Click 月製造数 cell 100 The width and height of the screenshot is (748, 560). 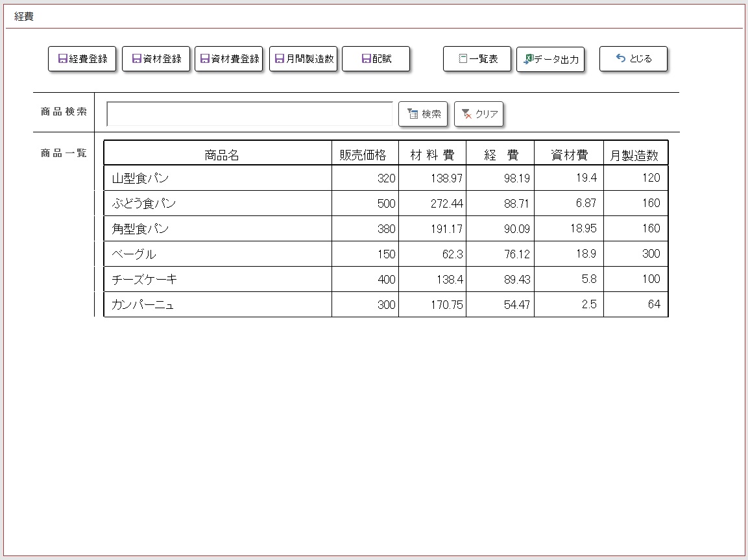click(x=636, y=279)
